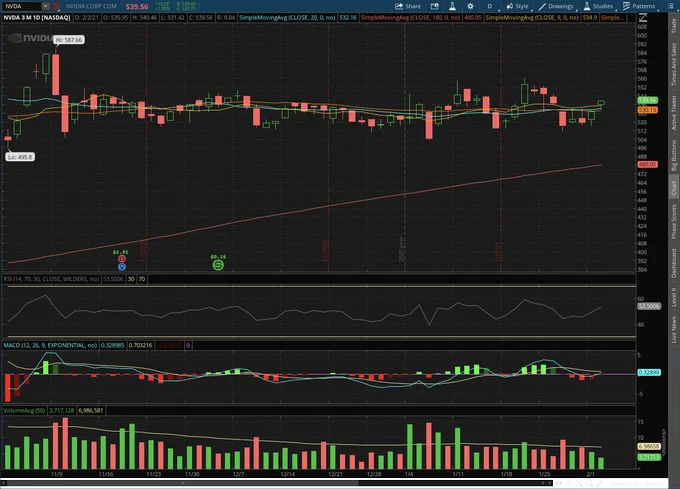Click the red dividend marker icon under $3.91
The height and width of the screenshot is (489, 680).
point(122,259)
